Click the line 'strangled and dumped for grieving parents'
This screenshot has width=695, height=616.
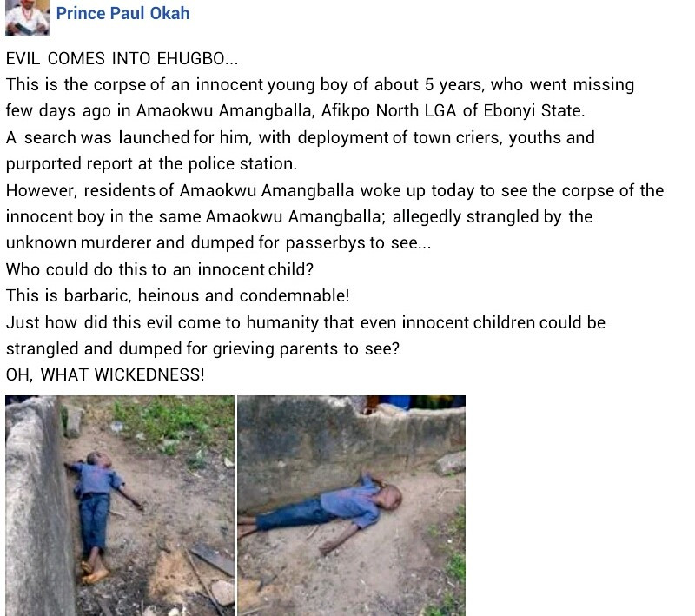202,348
